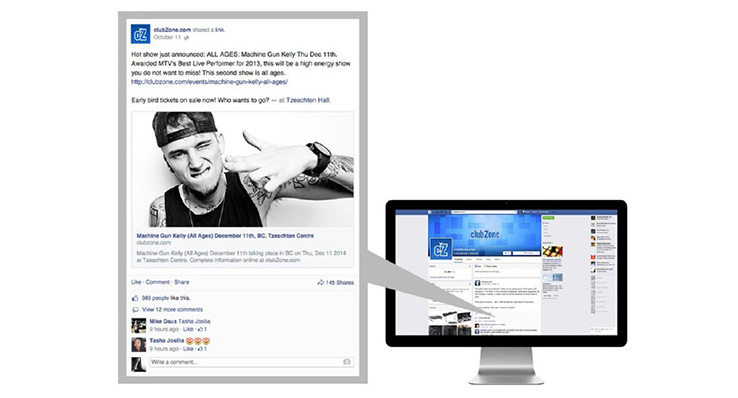Click the clubZone cZ logo avatar in post
The height and width of the screenshot is (398, 738).
click(140, 34)
